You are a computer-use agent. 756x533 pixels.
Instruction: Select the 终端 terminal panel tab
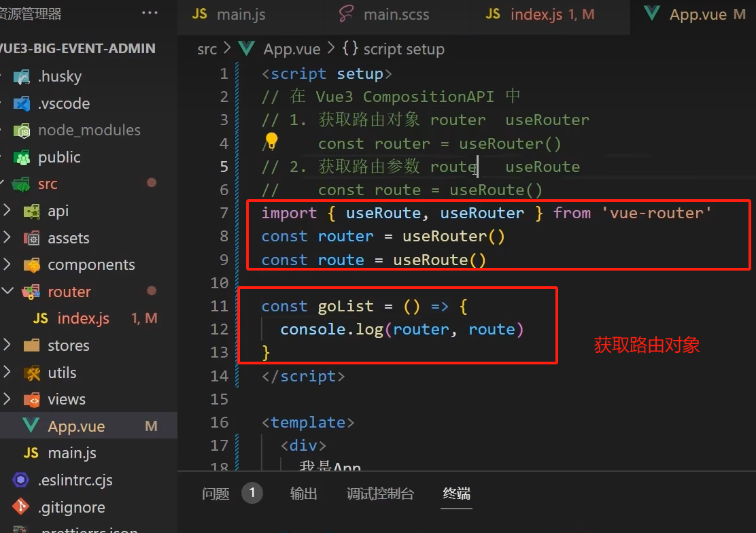(456, 494)
